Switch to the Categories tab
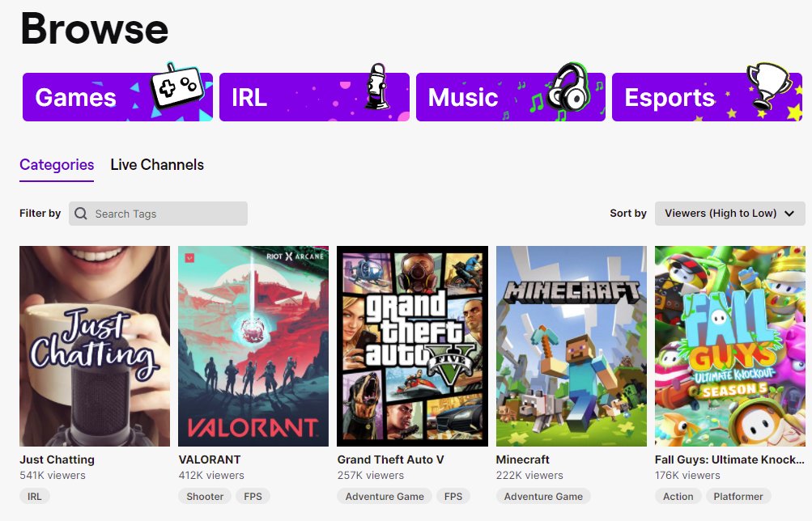The width and height of the screenshot is (812, 521). (x=57, y=165)
